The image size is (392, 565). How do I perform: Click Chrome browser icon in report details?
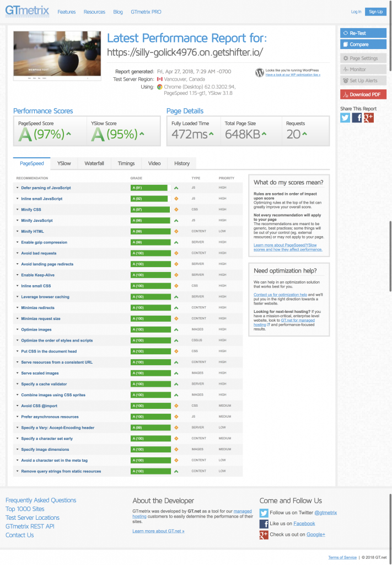[x=159, y=87]
